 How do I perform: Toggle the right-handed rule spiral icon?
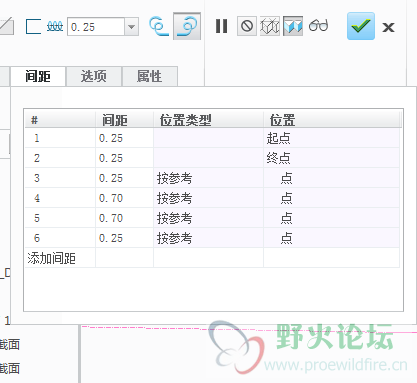(x=187, y=26)
